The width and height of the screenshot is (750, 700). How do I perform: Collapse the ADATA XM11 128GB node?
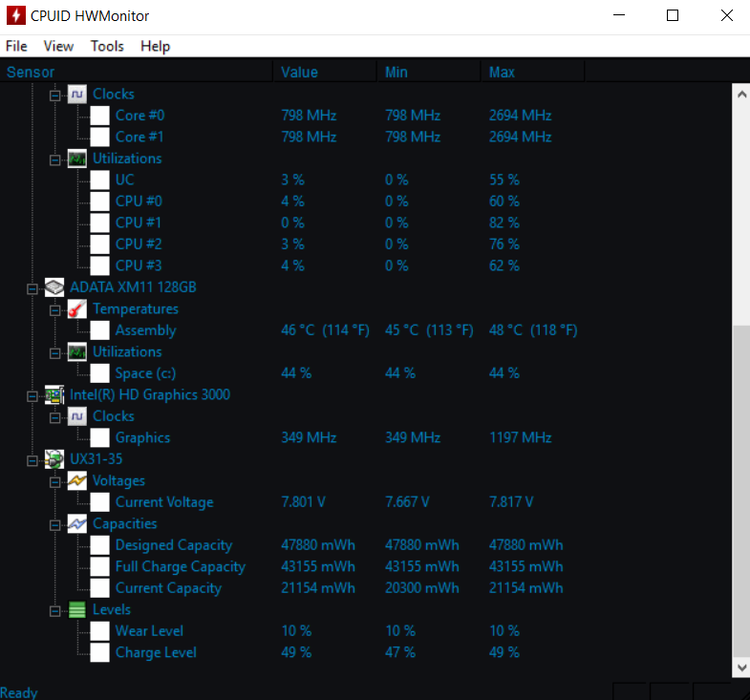[x=32, y=288]
